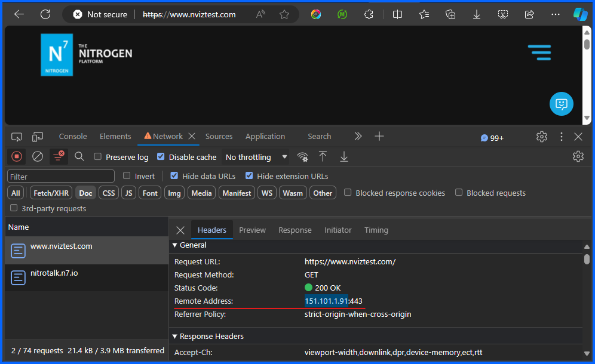Image resolution: width=595 pixels, height=364 pixels.
Task: Click the record network log button
Action: point(17,156)
